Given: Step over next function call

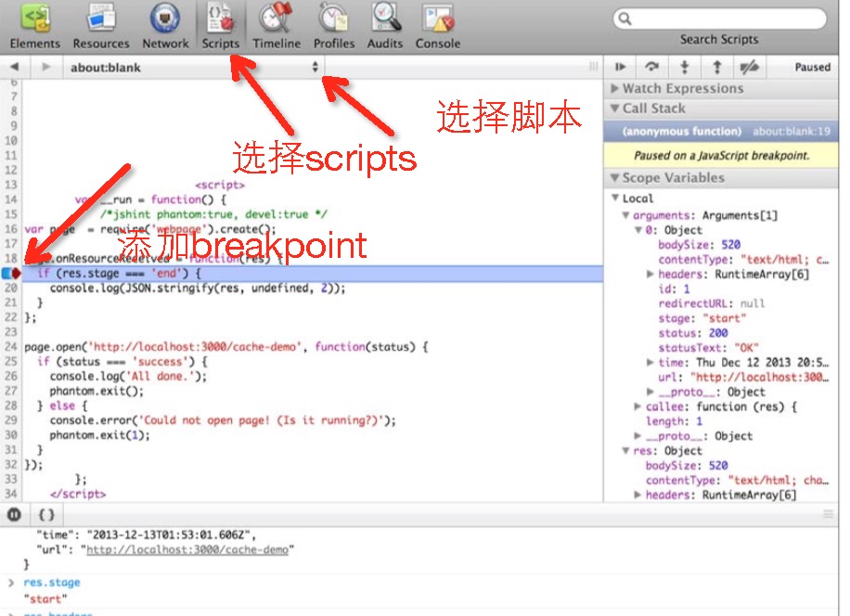Looking at the screenshot, I should point(652,67).
